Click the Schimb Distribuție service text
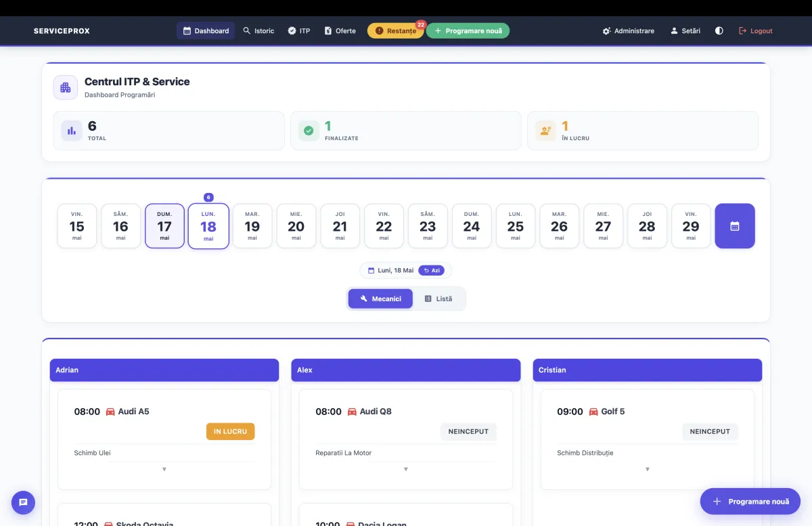The width and height of the screenshot is (812, 526). click(x=585, y=453)
